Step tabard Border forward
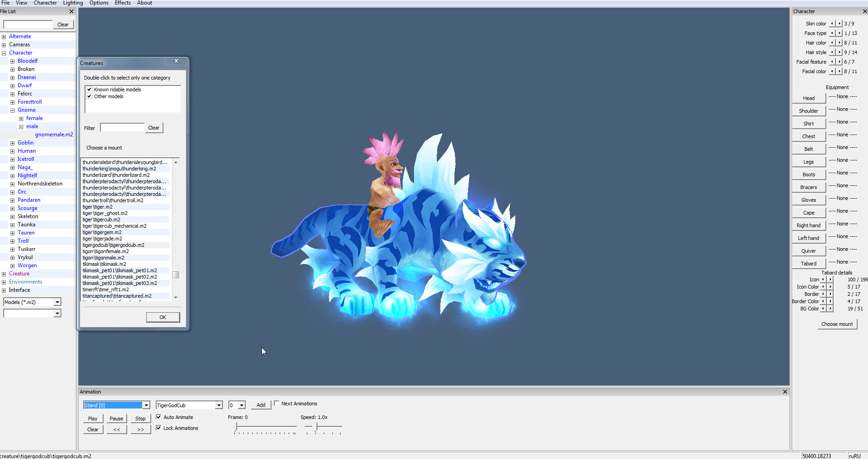 coord(830,294)
